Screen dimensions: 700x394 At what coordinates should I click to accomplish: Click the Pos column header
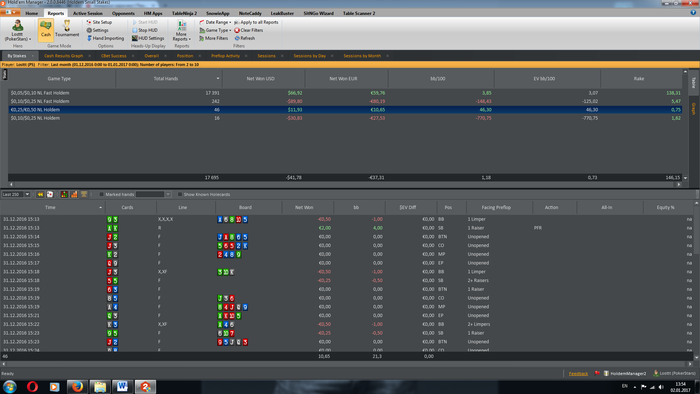(448, 207)
